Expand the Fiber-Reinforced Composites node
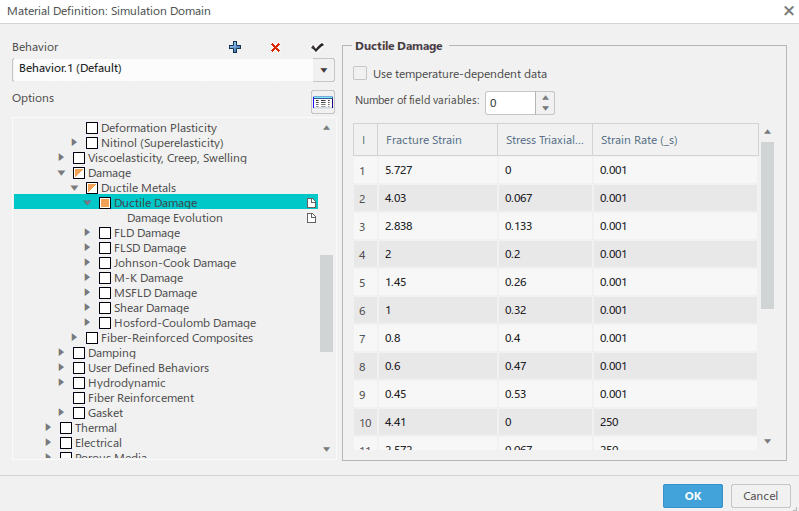Screen dimensions: 799x511 click(74, 337)
